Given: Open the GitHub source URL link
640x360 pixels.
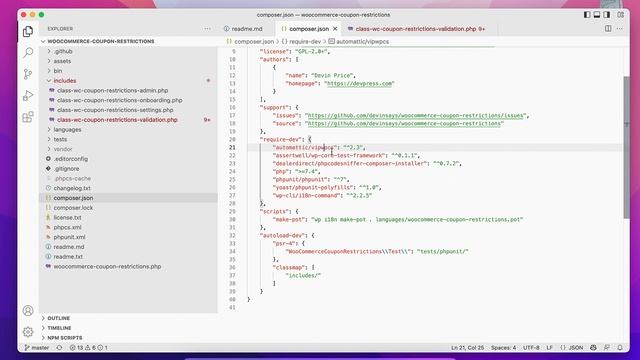Looking at the screenshot, I should (404, 123).
